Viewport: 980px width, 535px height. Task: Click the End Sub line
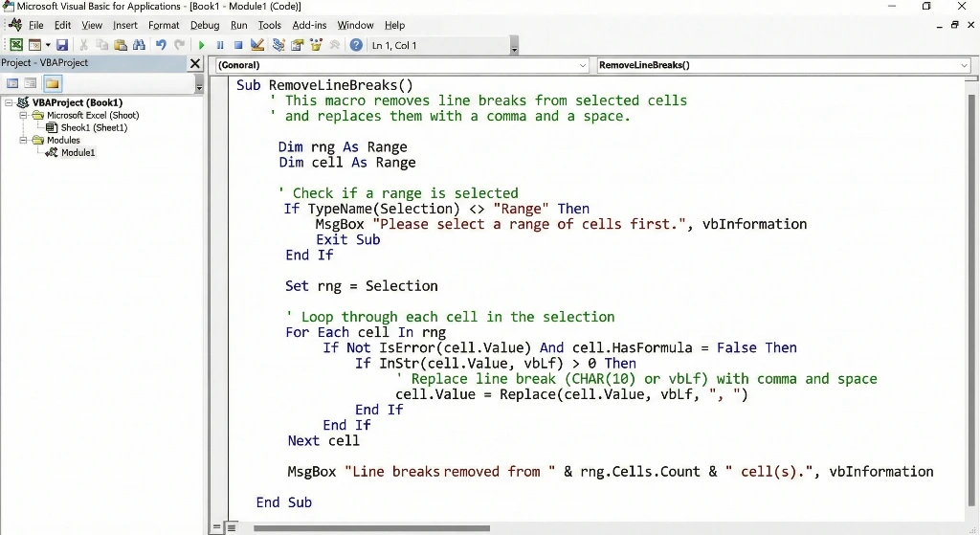[x=283, y=502]
